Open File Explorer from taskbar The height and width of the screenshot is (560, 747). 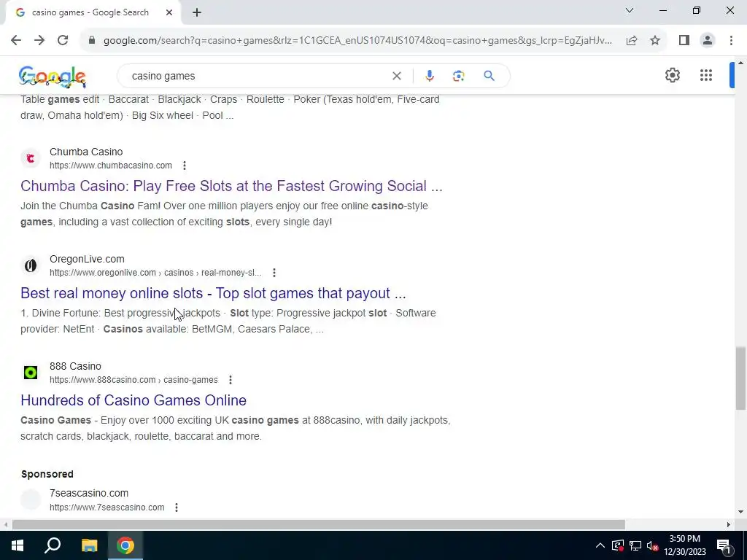point(89,545)
